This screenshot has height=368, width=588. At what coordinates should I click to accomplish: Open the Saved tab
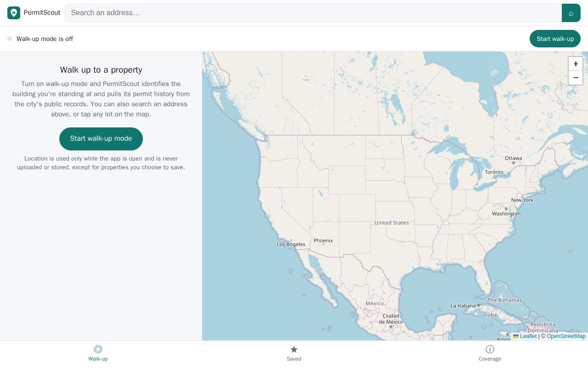point(294,354)
